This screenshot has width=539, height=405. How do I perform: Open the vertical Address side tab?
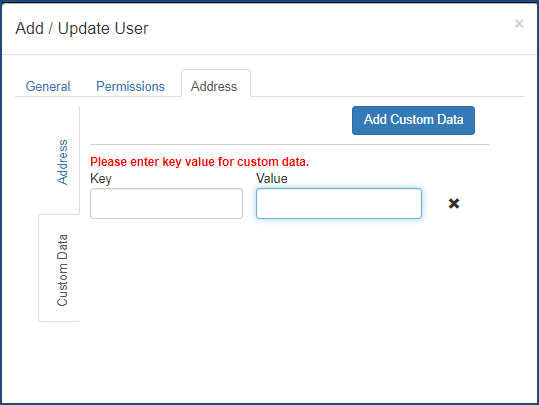(x=62, y=162)
